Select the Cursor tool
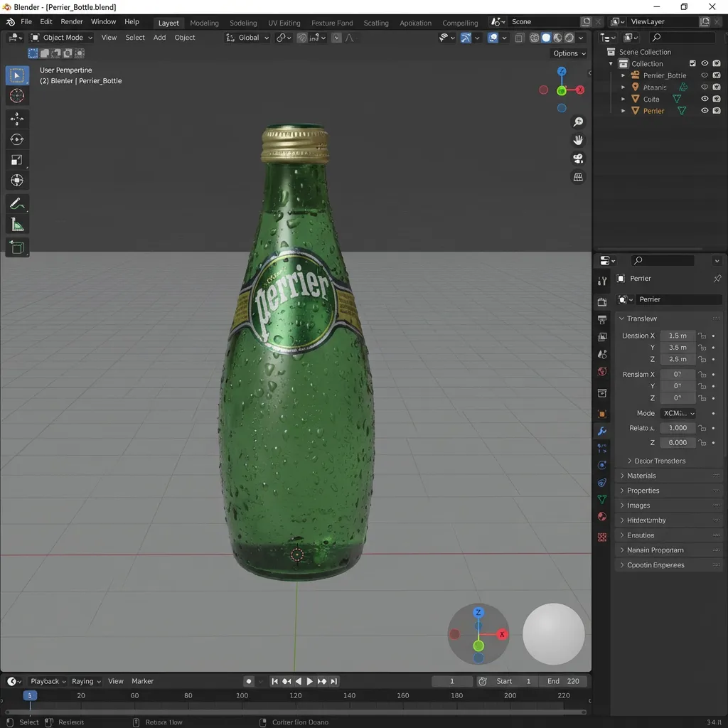 click(x=17, y=96)
